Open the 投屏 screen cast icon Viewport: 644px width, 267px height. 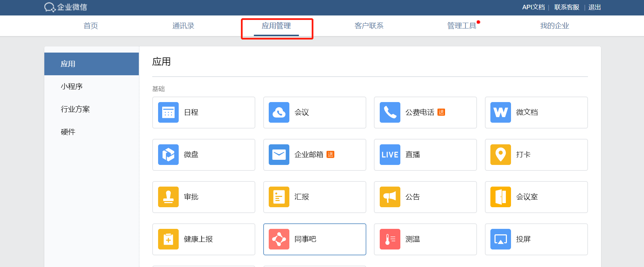tap(501, 239)
